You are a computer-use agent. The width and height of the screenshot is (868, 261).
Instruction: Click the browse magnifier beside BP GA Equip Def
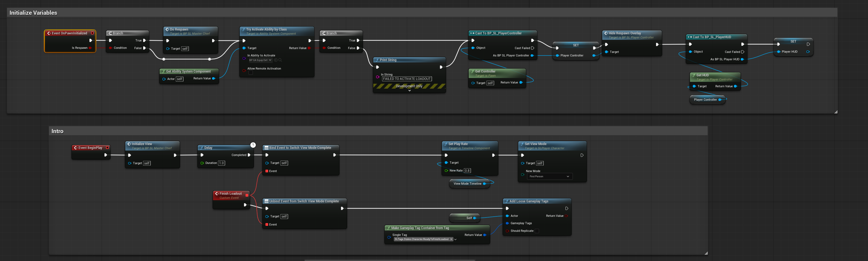tap(280, 60)
